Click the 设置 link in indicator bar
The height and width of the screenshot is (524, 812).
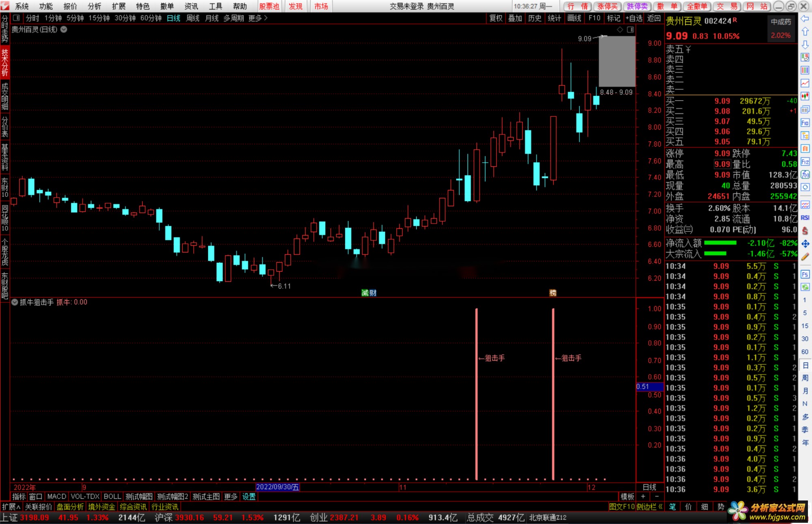pos(249,496)
